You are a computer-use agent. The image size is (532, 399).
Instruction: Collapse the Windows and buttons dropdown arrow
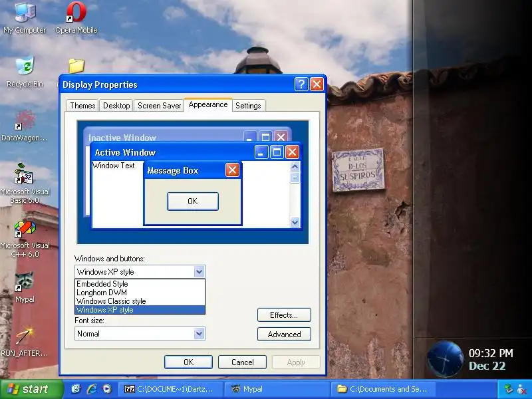click(x=199, y=272)
